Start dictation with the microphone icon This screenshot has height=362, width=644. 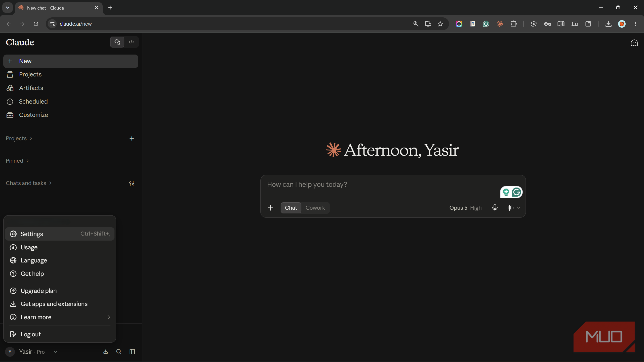[495, 208]
